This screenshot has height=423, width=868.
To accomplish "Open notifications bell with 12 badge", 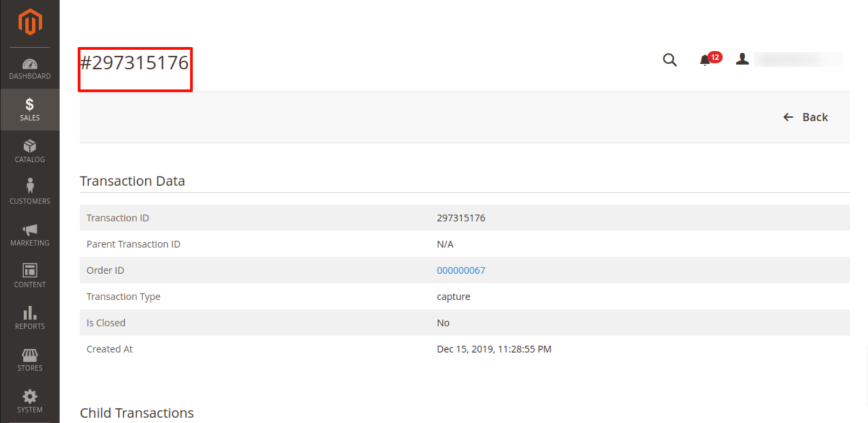I will click(706, 60).
